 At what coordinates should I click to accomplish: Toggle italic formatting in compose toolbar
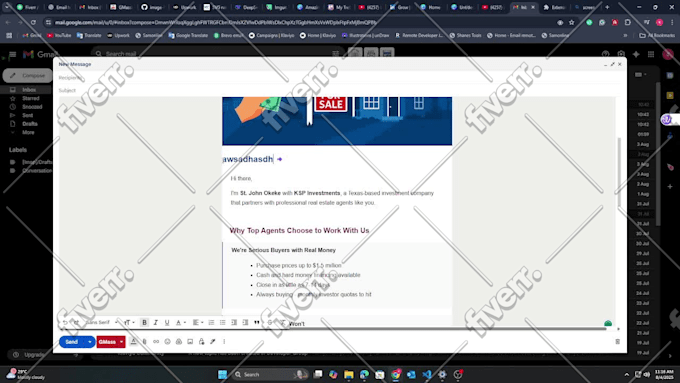[156, 322]
